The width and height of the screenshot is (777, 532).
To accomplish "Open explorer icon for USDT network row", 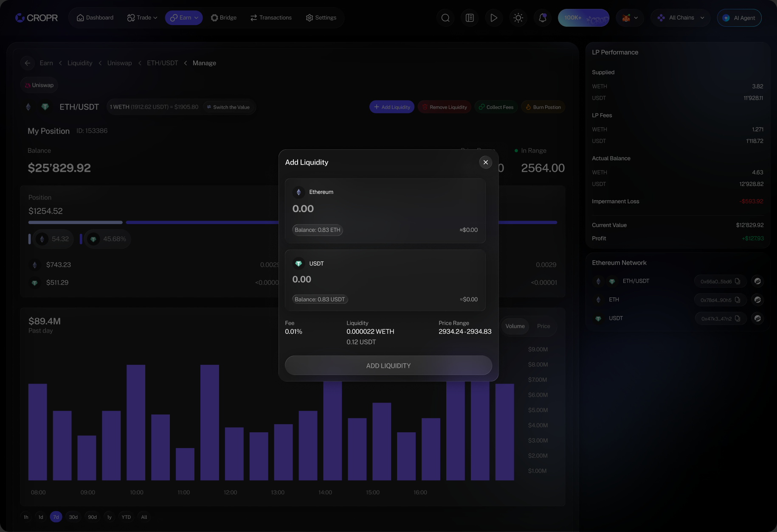I will pos(757,318).
